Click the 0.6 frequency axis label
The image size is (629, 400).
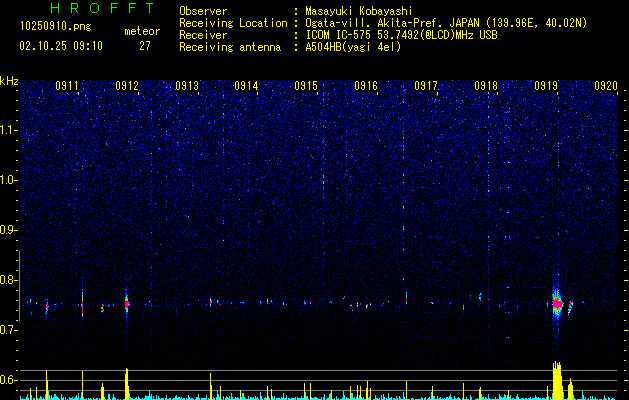pyautogui.click(x=8, y=380)
